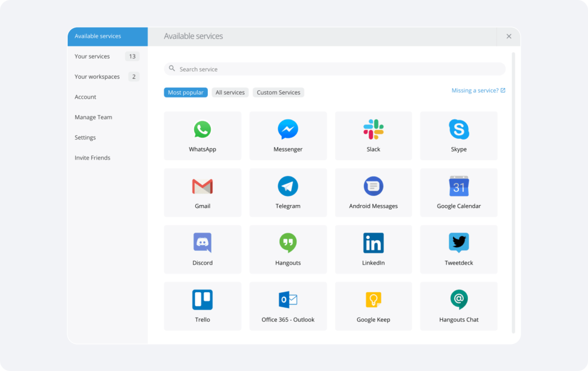
Task: Add the WhatsApp service icon
Action: (203, 129)
